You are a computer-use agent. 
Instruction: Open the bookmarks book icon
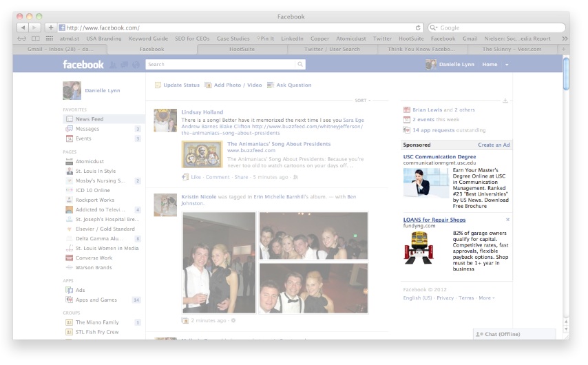36,39
